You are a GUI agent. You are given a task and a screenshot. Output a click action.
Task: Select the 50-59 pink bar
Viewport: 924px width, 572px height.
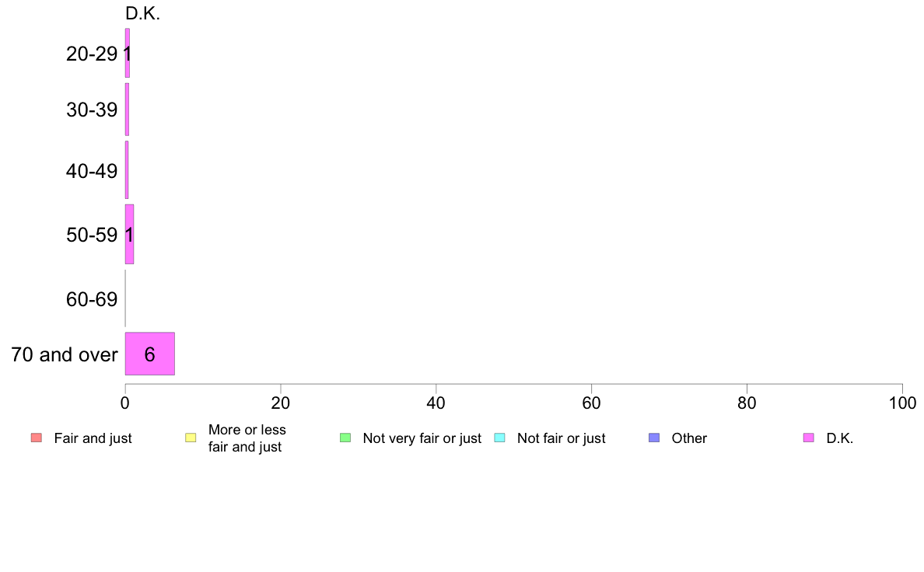coord(129,235)
